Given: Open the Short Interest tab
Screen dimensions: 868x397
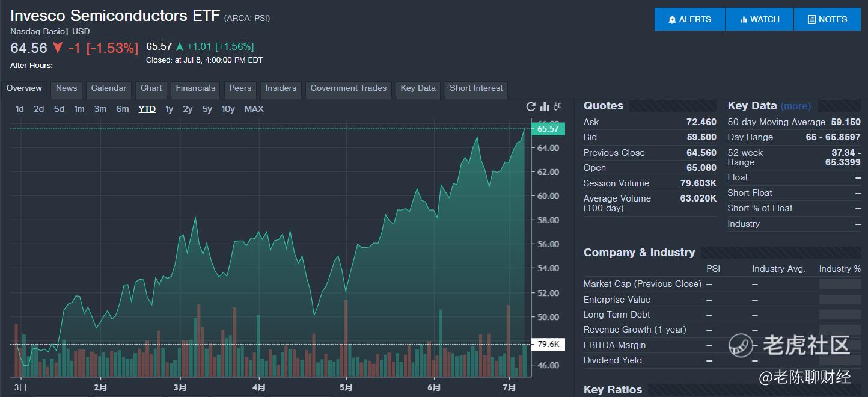Looking at the screenshot, I should [476, 88].
